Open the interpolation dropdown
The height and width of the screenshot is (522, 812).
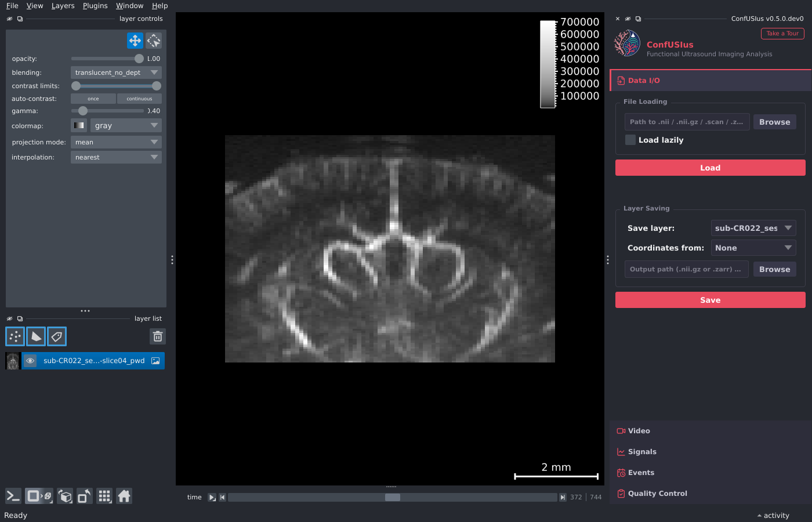pos(116,157)
